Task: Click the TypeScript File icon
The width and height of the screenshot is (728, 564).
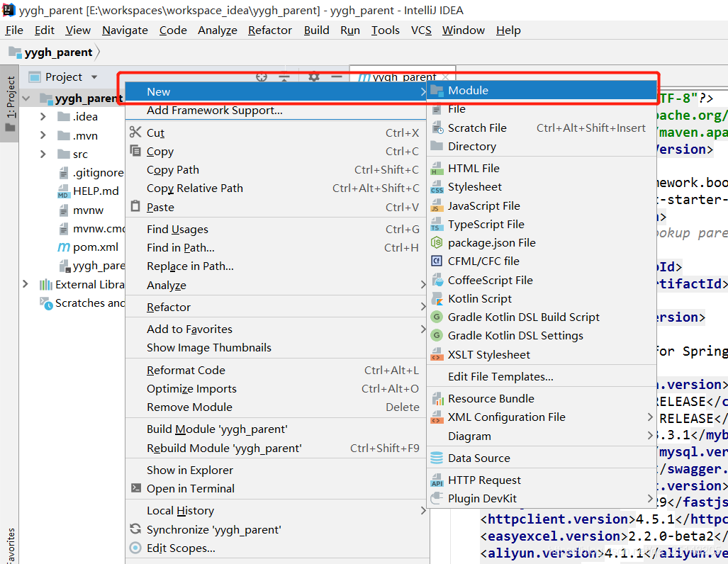Action: pyautogui.click(x=437, y=224)
